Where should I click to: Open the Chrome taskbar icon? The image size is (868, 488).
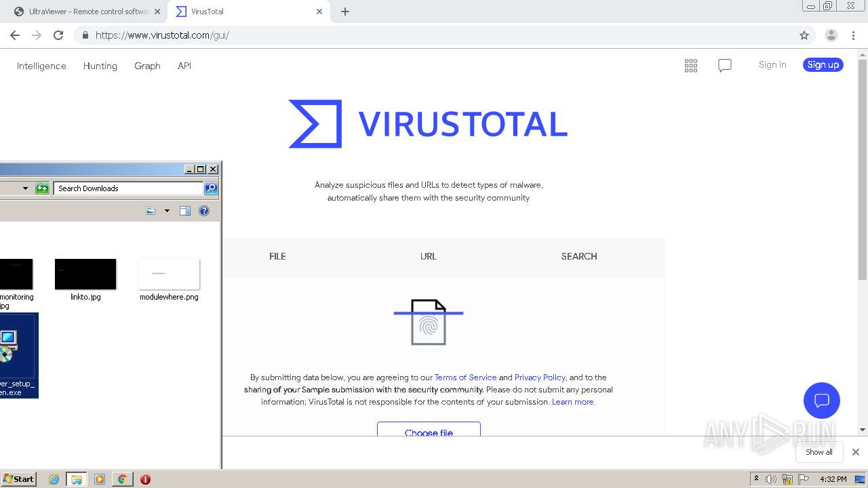point(122,479)
